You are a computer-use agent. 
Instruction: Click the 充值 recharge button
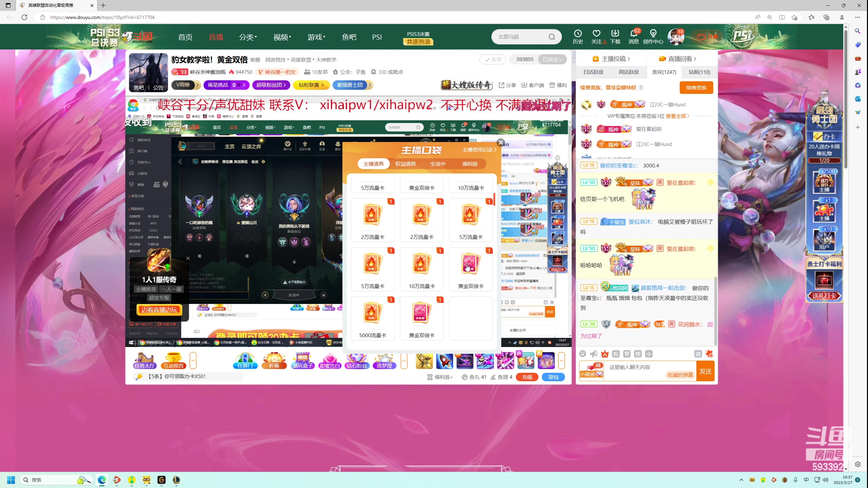[527, 377]
